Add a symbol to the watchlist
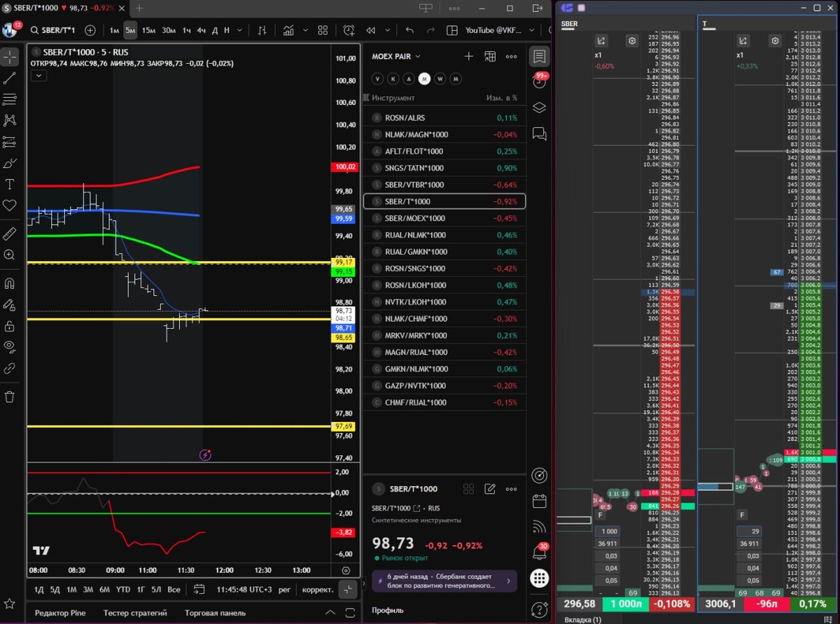Screen dimensions: 840x624 [x=469, y=56]
